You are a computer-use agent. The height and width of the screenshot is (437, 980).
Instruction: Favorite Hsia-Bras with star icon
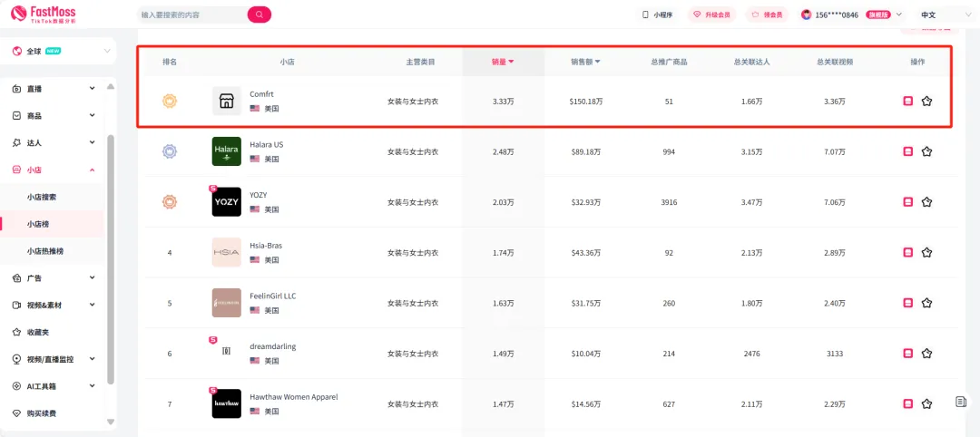(926, 252)
